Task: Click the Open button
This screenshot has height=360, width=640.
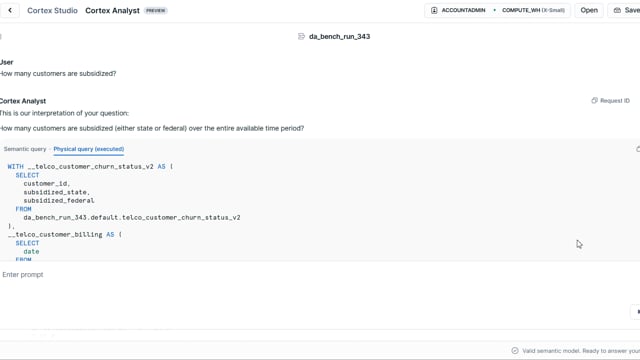Action: (x=589, y=10)
